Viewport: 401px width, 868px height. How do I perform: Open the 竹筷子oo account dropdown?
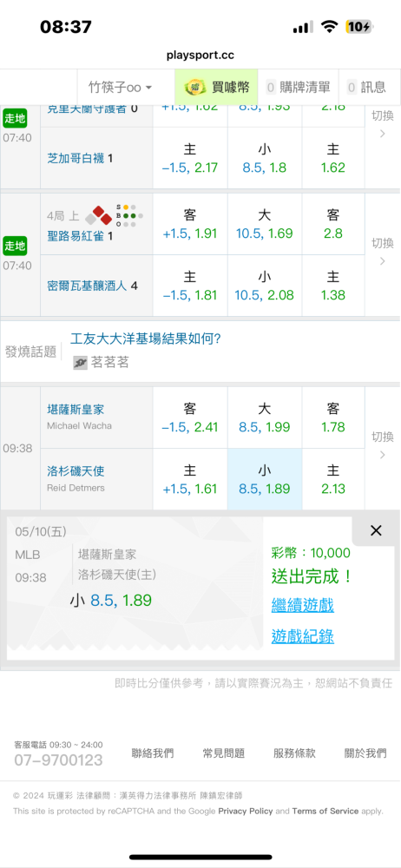coord(120,87)
